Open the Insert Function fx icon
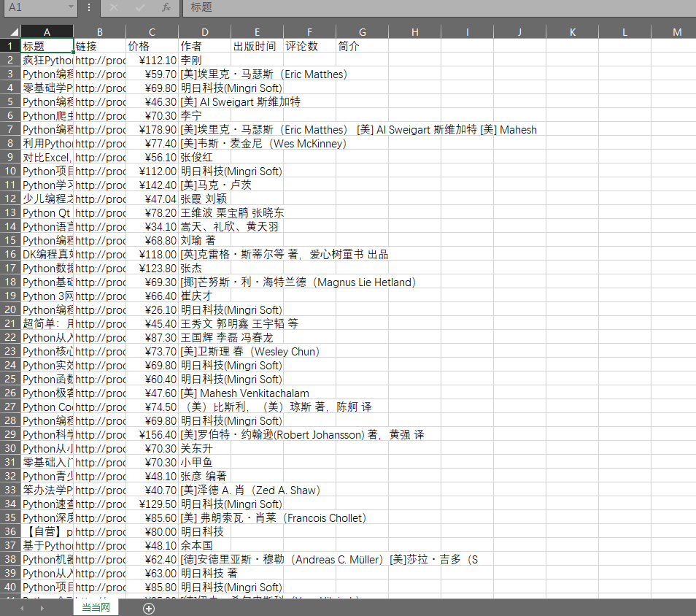The image size is (696, 616). click(166, 7)
